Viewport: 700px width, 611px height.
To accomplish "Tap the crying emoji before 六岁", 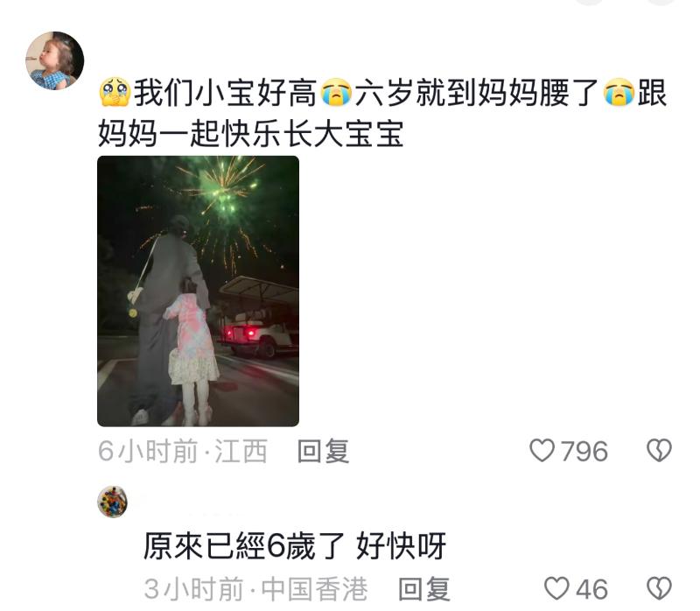I will click(x=336, y=93).
